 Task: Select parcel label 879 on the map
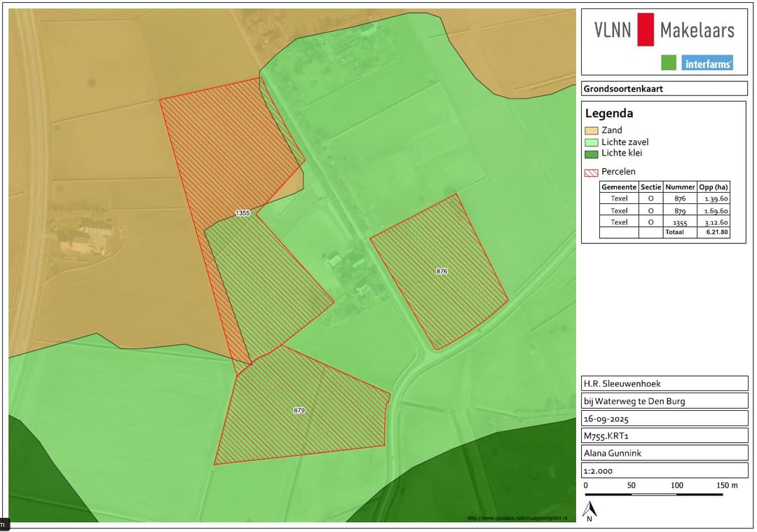coord(299,410)
